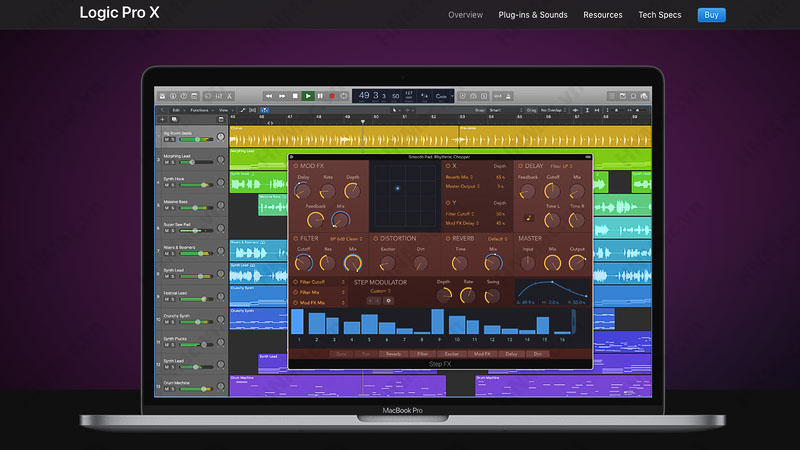Open the Media Browser icon
Viewport: 800px width, 450px height.
point(644,96)
